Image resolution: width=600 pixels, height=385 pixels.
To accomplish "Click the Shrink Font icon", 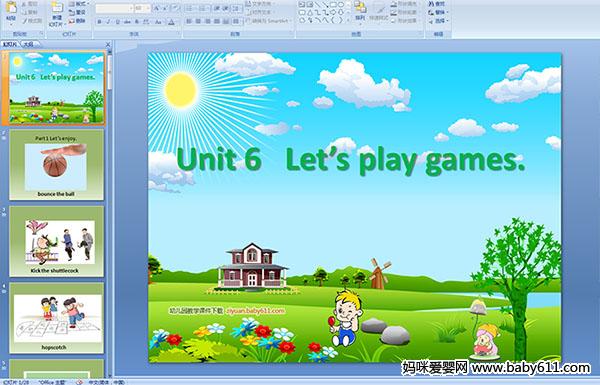I will (x=166, y=8).
